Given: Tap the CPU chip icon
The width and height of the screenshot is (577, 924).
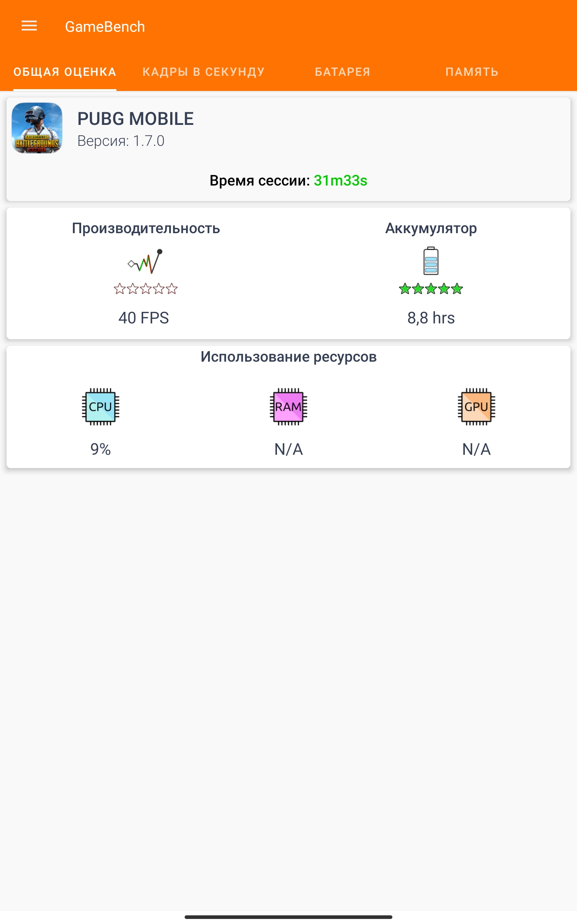Looking at the screenshot, I should (100, 407).
